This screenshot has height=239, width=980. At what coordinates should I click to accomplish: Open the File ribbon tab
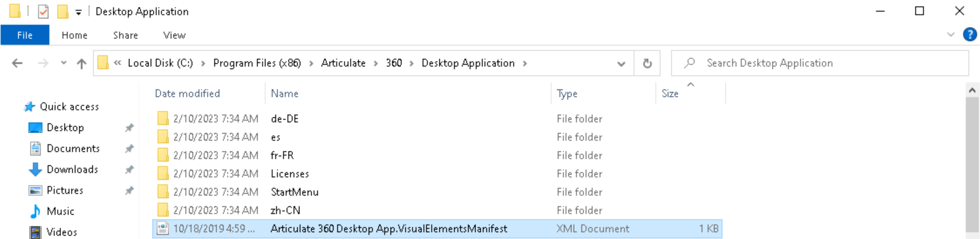click(x=25, y=35)
